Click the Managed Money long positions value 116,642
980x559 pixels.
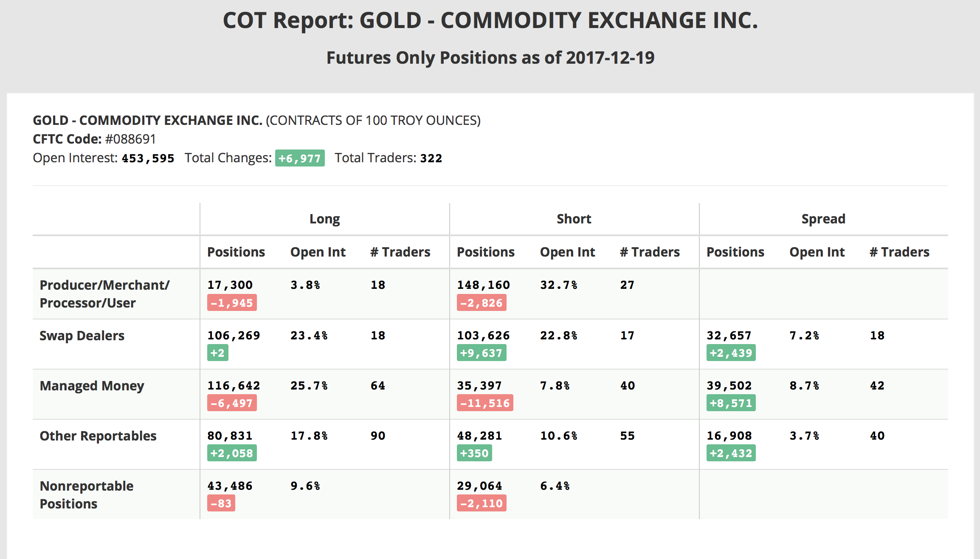click(x=234, y=386)
